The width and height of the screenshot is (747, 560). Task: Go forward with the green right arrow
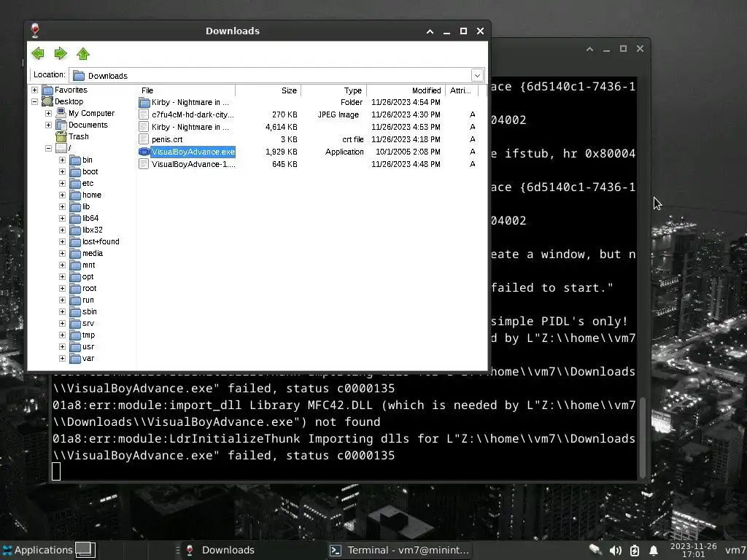pos(61,53)
